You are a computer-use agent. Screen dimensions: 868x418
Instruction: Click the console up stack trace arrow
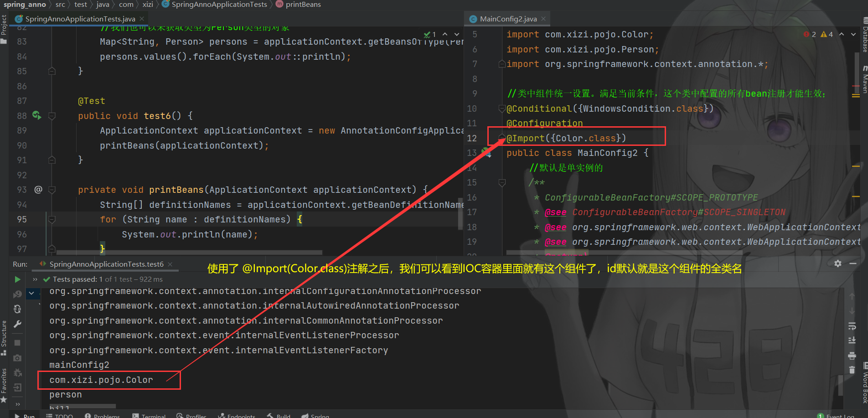(x=852, y=296)
